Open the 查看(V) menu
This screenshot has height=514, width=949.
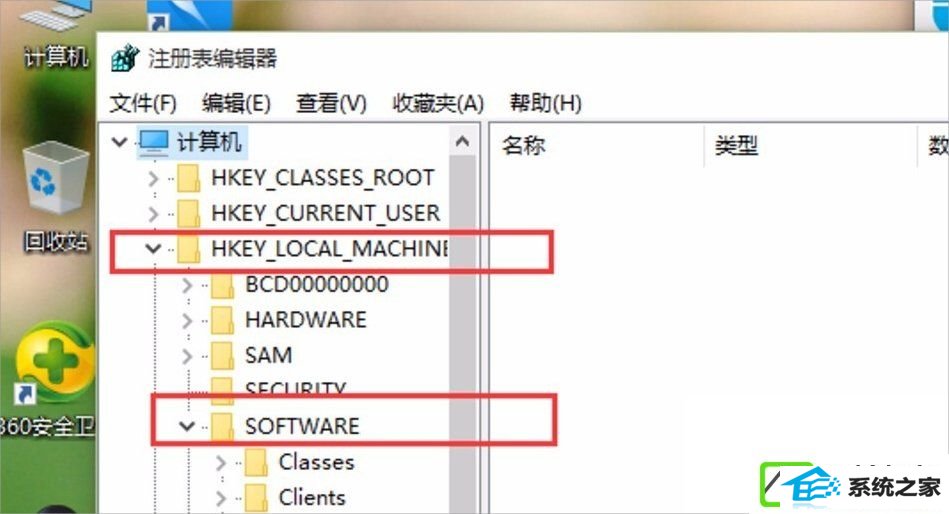(331, 104)
